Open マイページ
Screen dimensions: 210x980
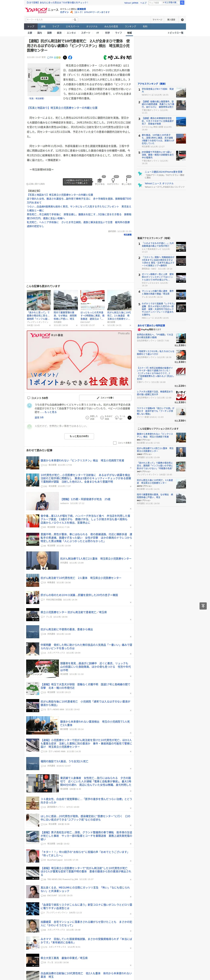point(157,20)
